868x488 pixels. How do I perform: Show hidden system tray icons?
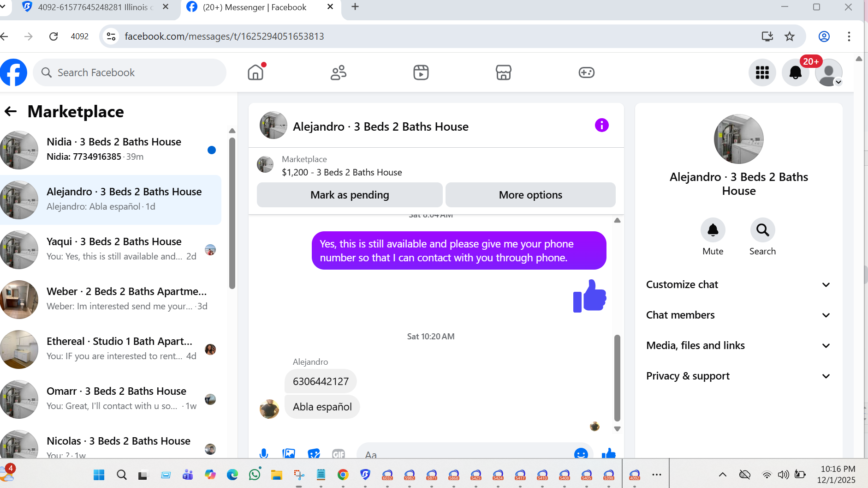point(723,475)
